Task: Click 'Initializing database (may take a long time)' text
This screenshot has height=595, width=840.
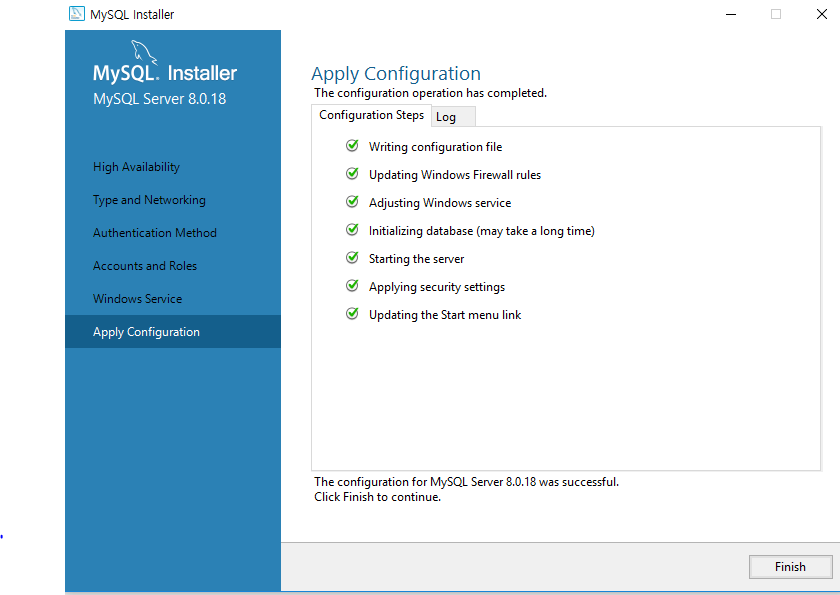Action: 482,231
